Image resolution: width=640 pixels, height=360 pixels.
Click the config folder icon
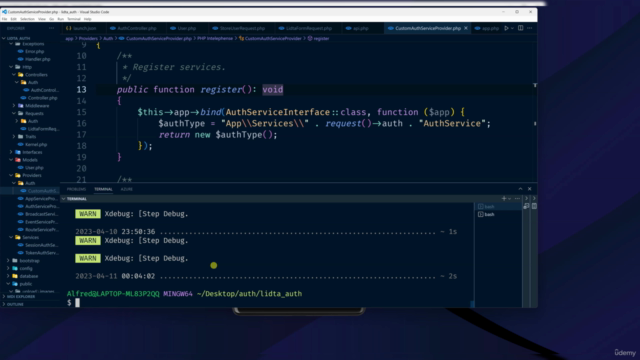tap(15, 268)
